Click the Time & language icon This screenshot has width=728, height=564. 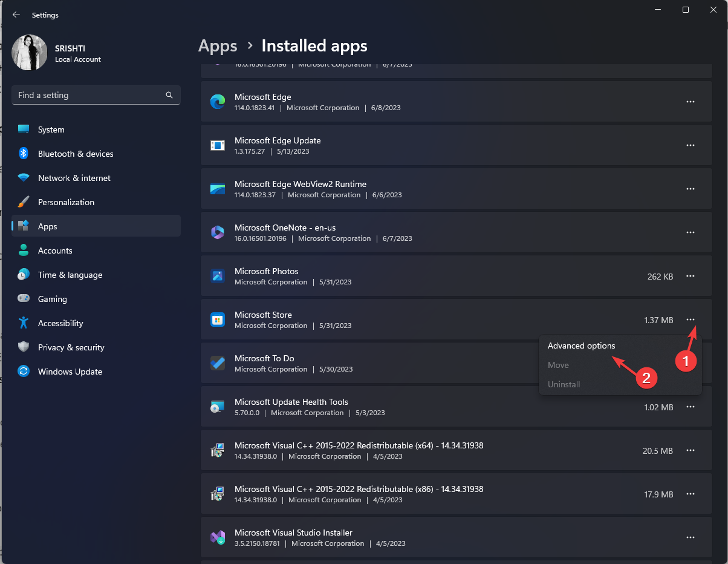[24, 275]
